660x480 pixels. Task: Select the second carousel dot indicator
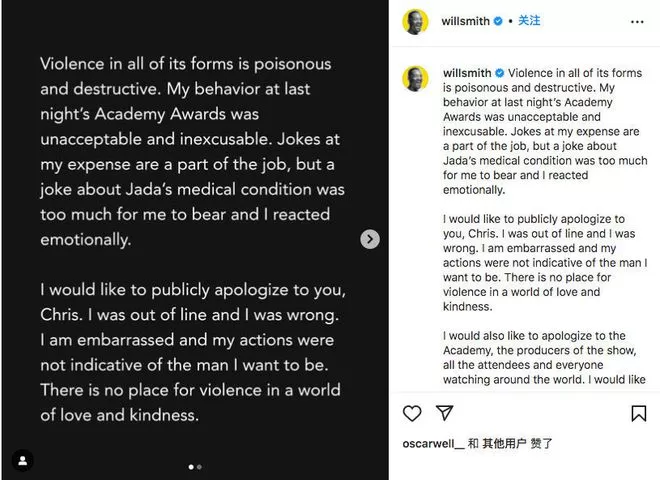[x=200, y=467]
